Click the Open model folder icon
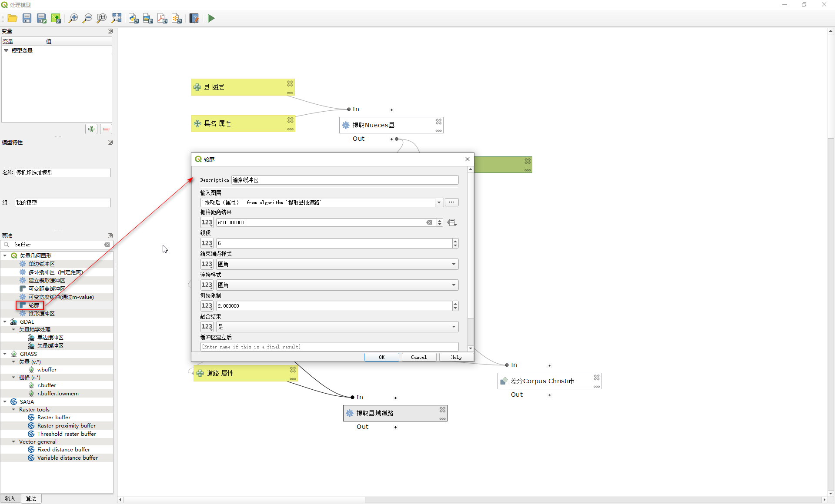Image resolution: width=835 pixels, height=504 pixels. [12, 18]
